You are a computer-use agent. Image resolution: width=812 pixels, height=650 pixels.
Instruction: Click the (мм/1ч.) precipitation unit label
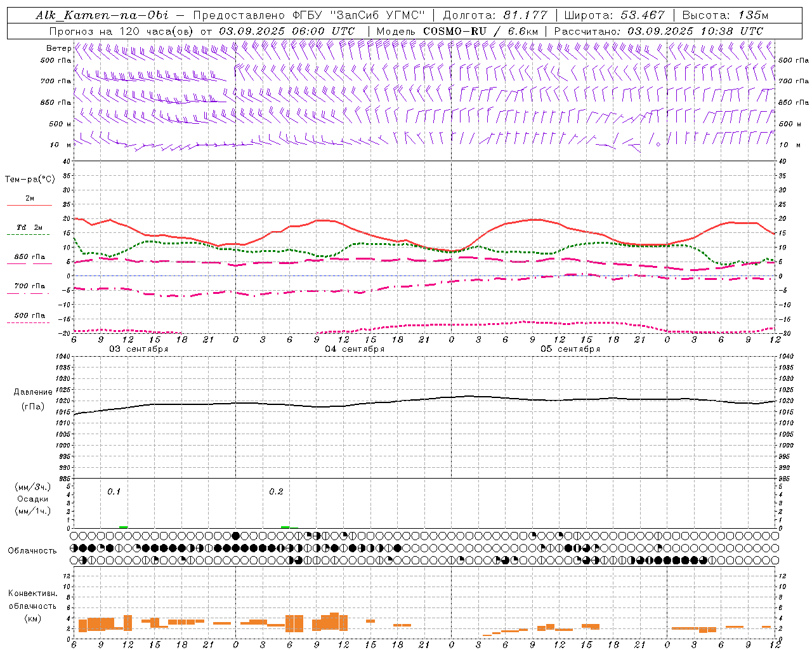[x=32, y=511]
